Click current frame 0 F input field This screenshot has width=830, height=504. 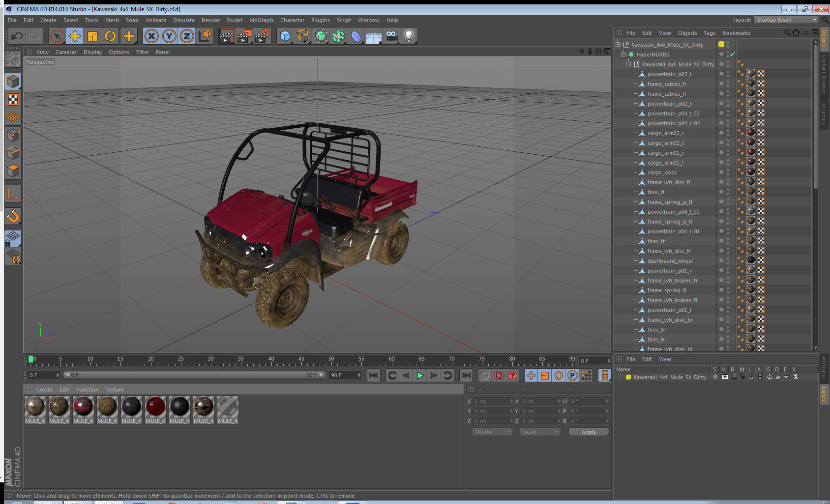point(43,375)
